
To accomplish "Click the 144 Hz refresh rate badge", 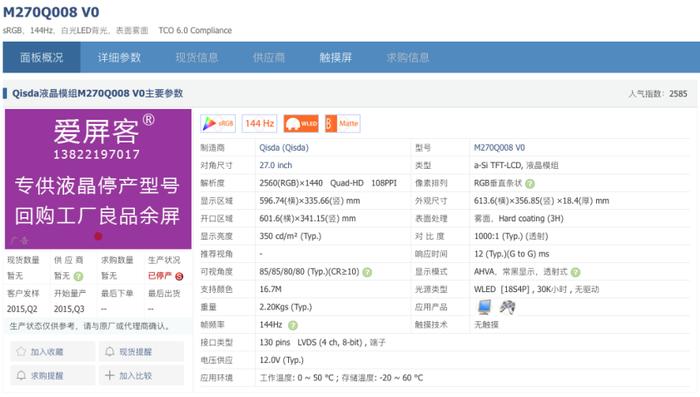I will [259, 124].
